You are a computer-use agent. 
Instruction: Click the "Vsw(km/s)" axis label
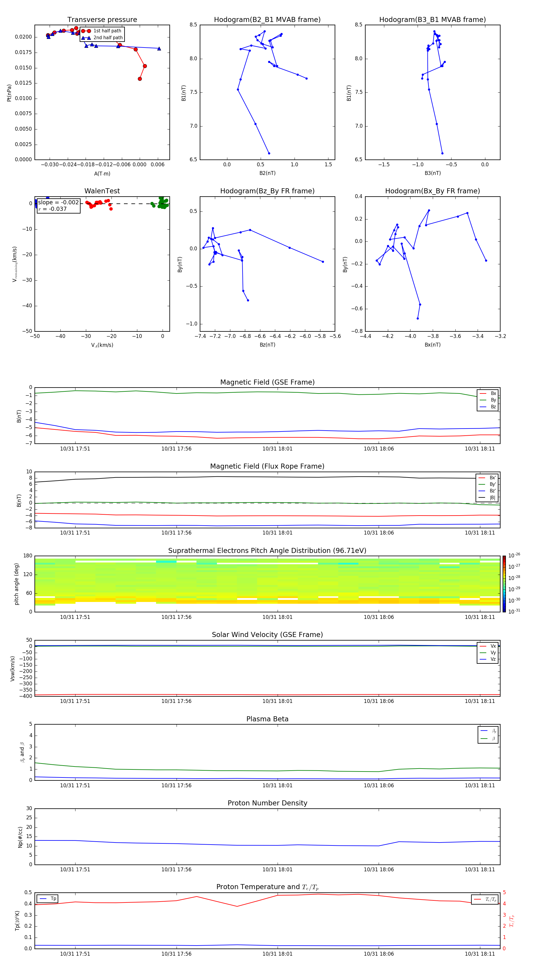12,668
